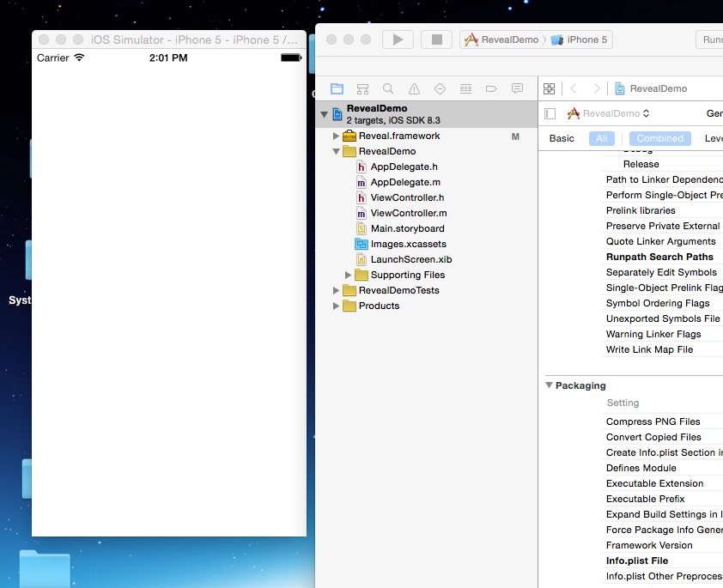Open the Symbol navigator icon
The width and height of the screenshot is (723, 588).
363,88
